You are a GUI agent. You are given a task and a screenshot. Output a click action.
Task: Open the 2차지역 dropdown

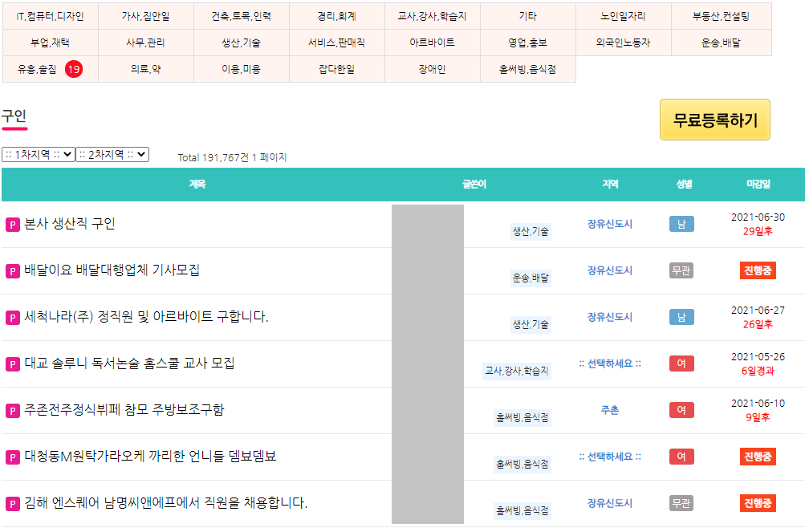tap(111, 154)
